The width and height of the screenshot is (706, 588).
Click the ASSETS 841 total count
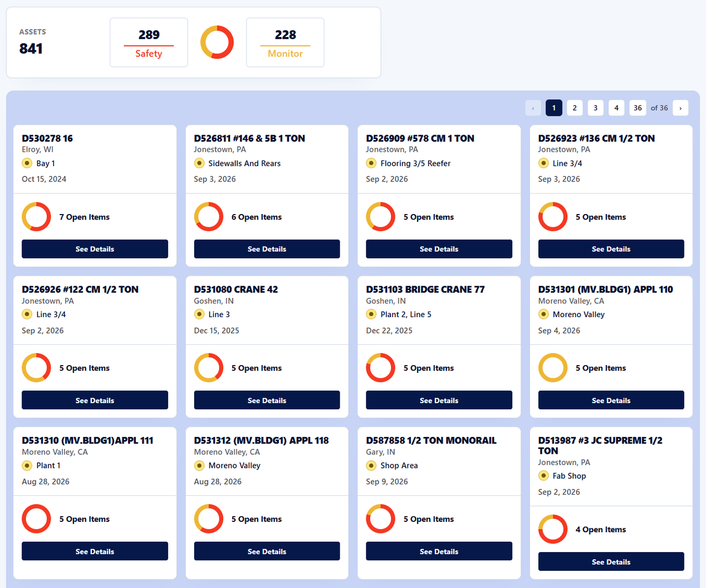(33, 42)
